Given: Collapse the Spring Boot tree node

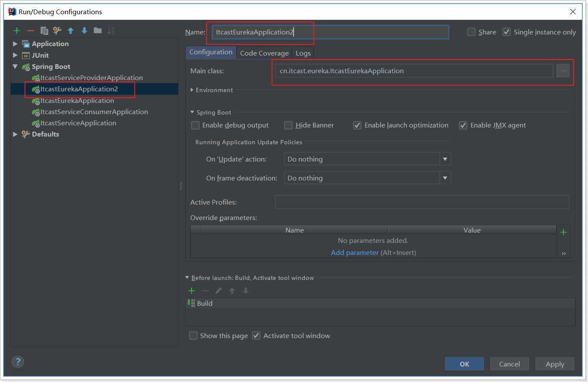Looking at the screenshot, I should pos(15,67).
